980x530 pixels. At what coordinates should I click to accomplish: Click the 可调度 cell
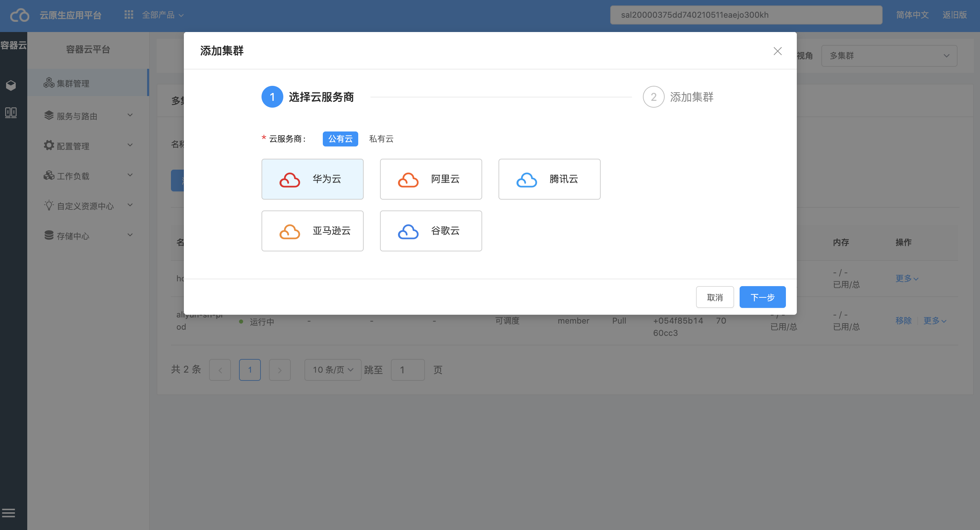(507, 321)
